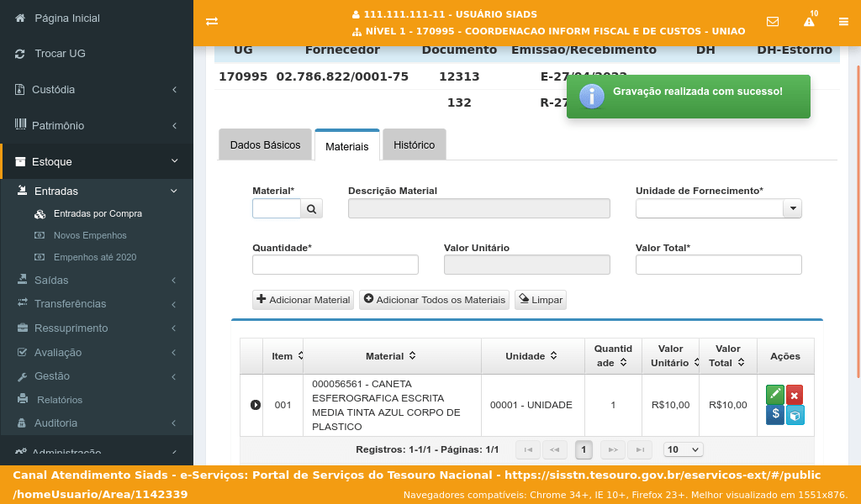Click the material search magnifier button

[x=311, y=208]
